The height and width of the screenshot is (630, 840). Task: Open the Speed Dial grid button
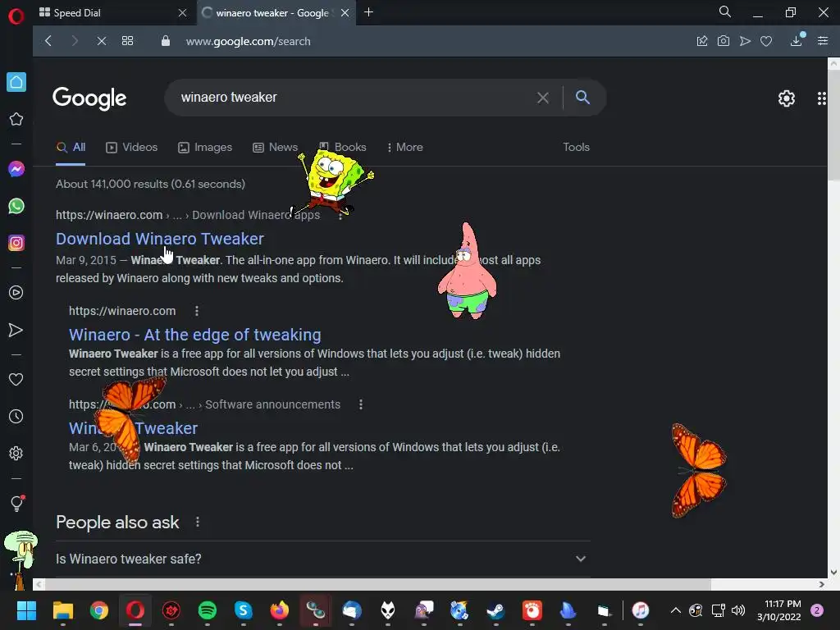tap(127, 41)
